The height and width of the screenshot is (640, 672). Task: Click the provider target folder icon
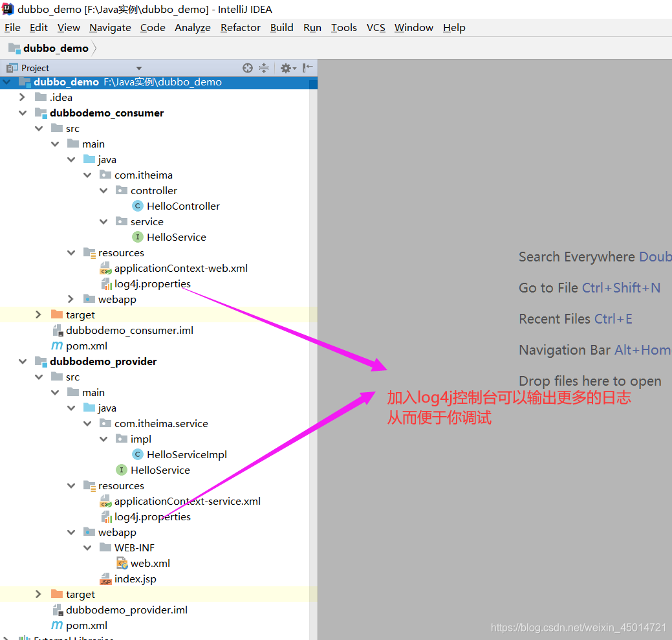(56, 594)
